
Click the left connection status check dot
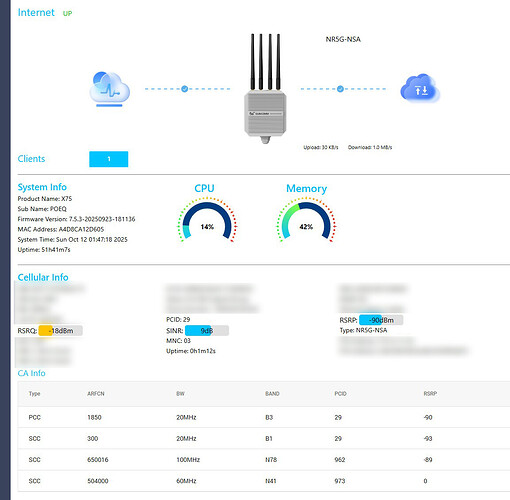(x=184, y=89)
